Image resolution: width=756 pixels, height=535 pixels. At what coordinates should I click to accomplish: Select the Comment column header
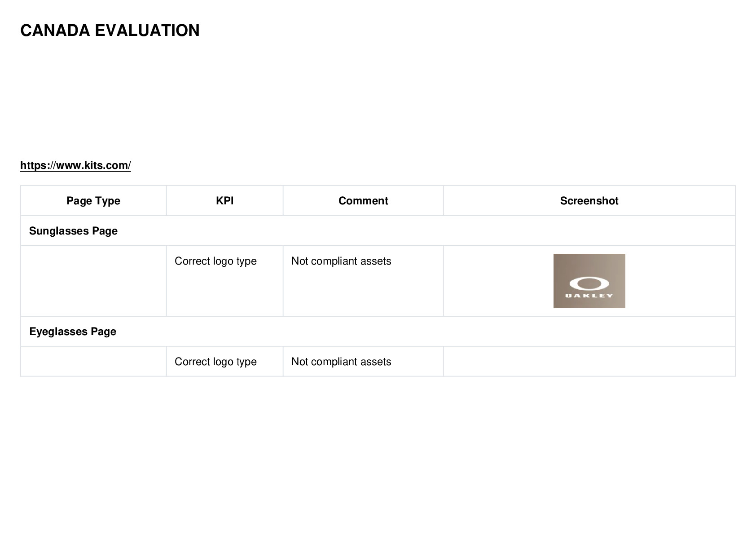(x=363, y=201)
